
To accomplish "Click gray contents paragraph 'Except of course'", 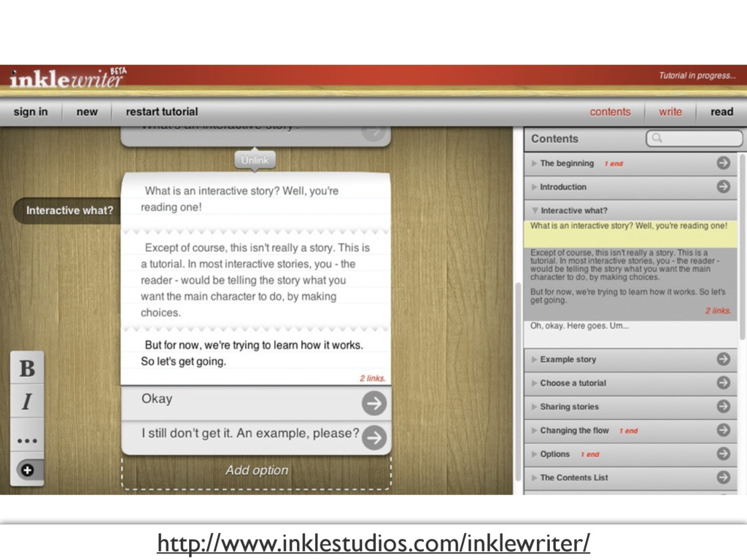I will tap(625, 265).
